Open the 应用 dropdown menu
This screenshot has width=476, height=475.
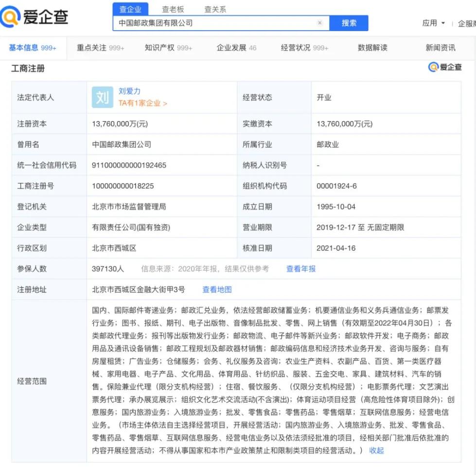click(x=432, y=23)
